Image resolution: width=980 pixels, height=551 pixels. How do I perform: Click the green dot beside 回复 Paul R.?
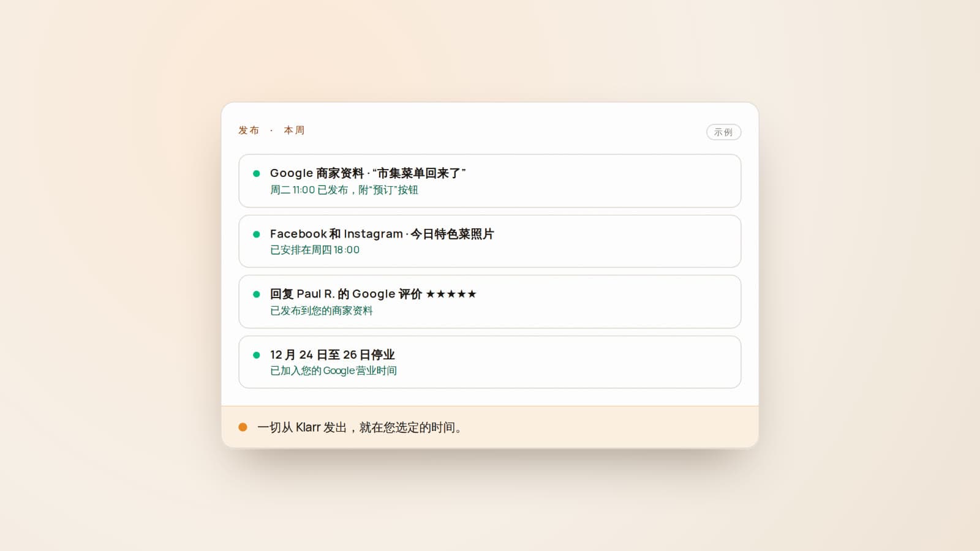coord(257,294)
